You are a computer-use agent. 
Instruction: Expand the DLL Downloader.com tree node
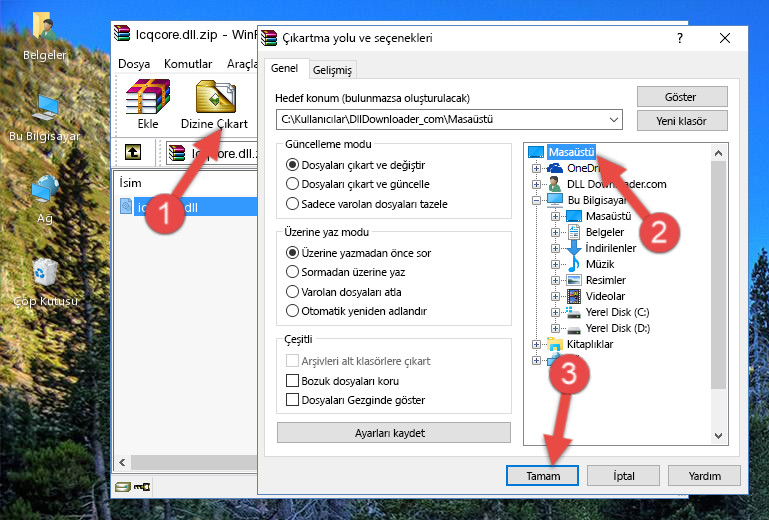[x=536, y=184]
